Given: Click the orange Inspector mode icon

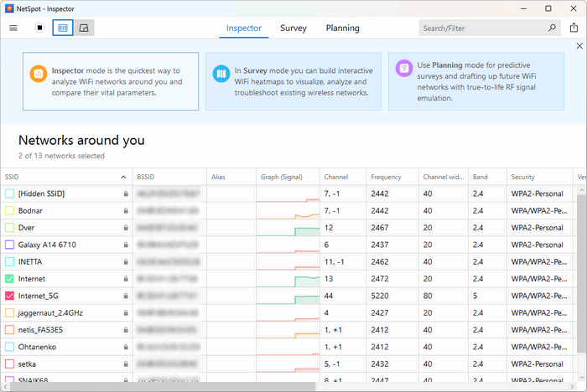Looking at the screenshot, I should [x=38, y=74].
